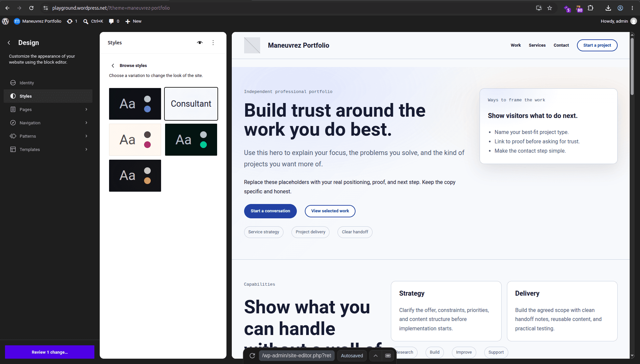
Task: Click the reload icon in bottom overlay bar
Action: click(x=252, y=356)
